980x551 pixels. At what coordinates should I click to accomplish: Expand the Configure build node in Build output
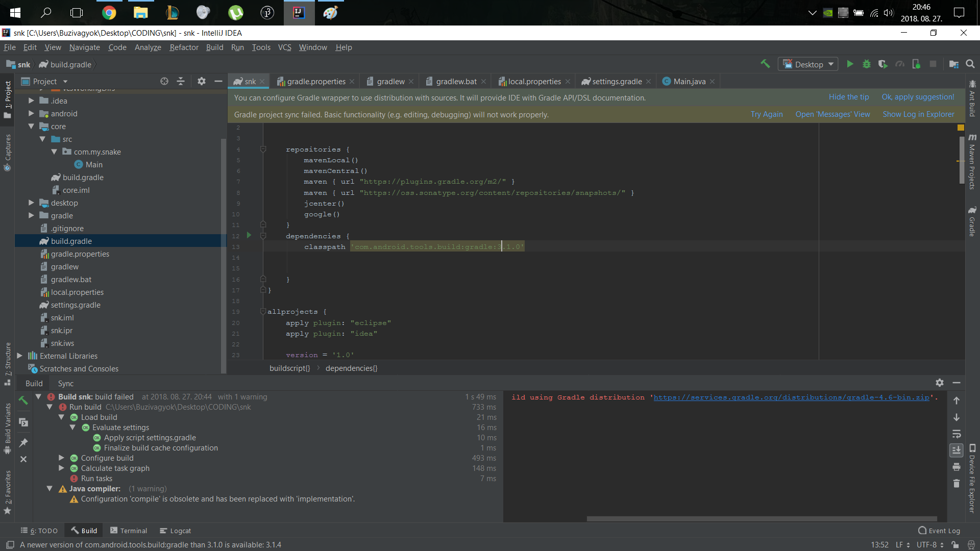pos(61,458)
